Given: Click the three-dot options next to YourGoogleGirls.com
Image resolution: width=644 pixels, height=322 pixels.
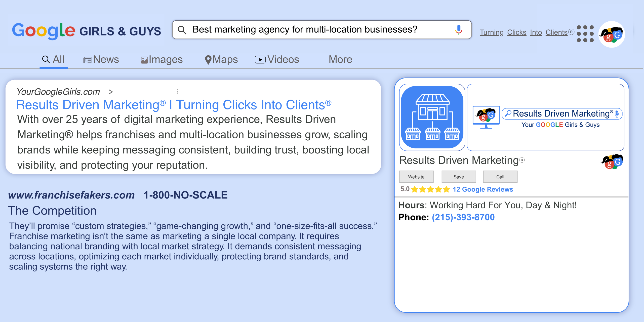Looking at the screenshot, I should pos(177,91).
